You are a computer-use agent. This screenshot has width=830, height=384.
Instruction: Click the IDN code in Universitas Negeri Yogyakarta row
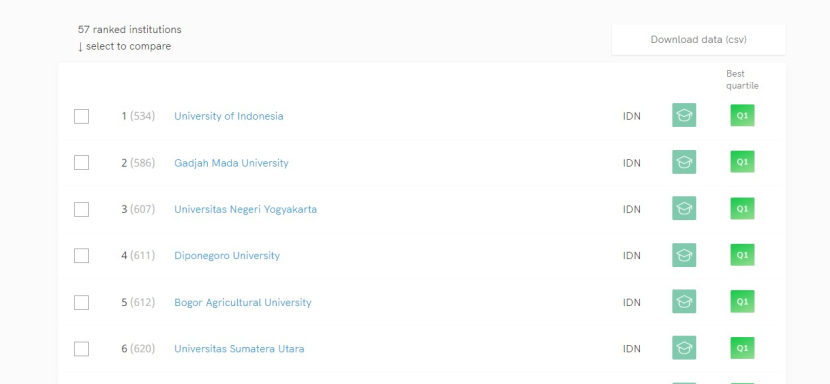coord(631,209)
